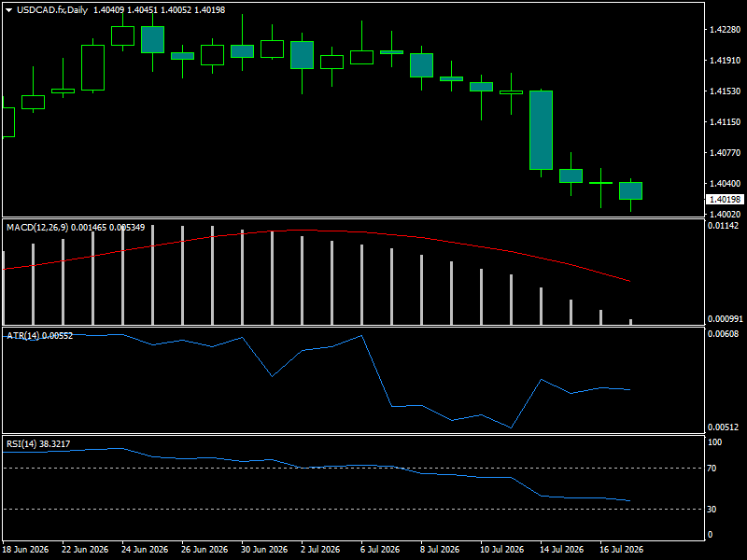Click the MACD scale value 0.01142
This screenshot has width=747, height=560.
pyautogui.click(x=723, y=226)
